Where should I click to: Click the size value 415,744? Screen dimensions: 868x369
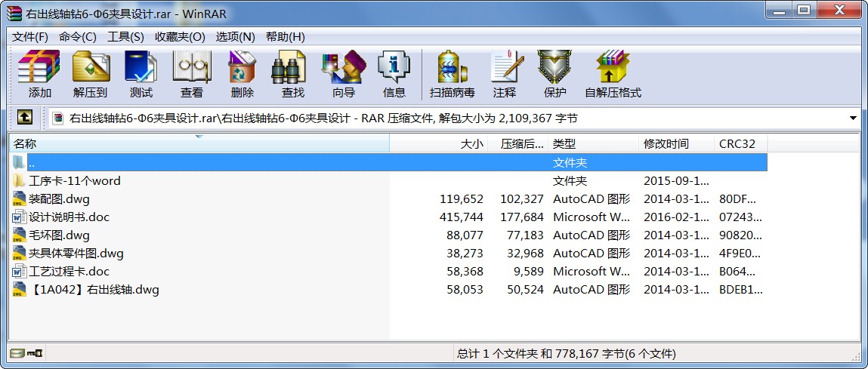tap(462, 217)
